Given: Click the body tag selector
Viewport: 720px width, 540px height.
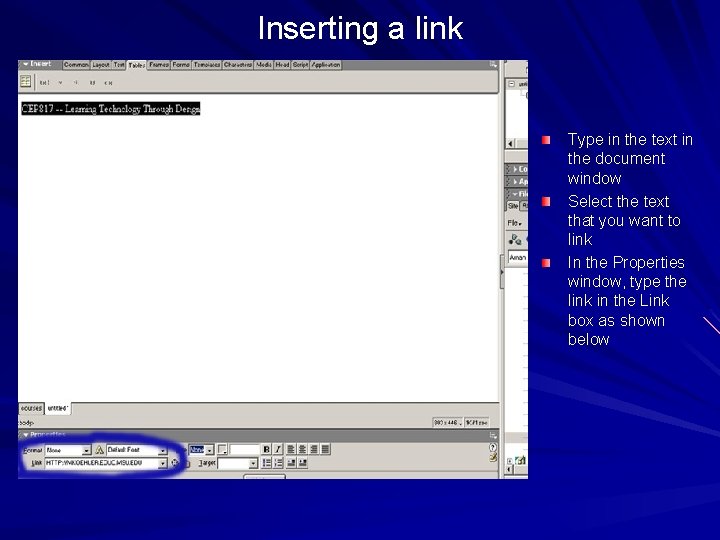Looking at the screenshot, I should (x=26, y=422).
